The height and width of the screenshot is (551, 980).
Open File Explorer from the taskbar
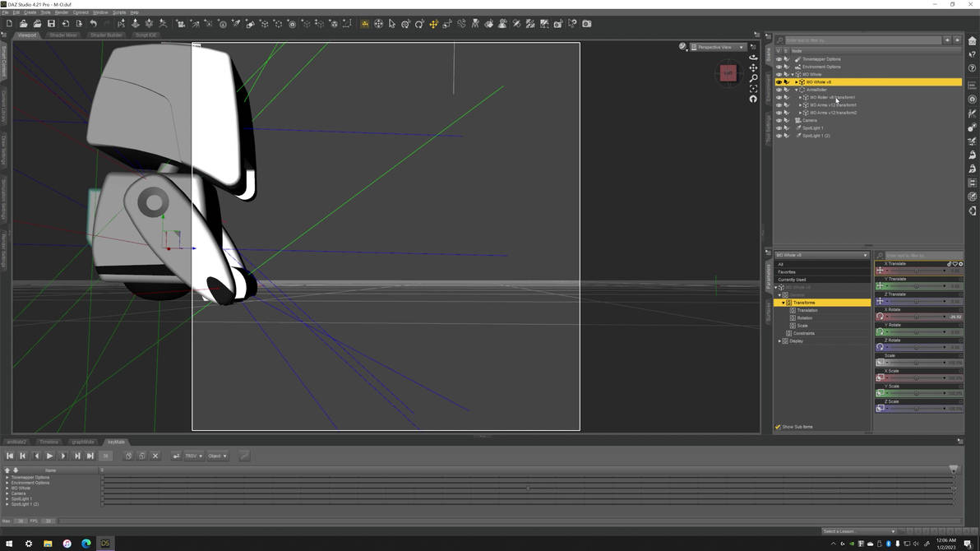point(48,544)
